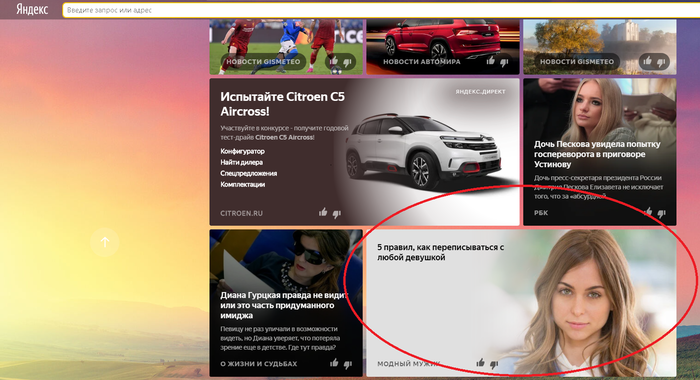Focus the search or address input field

point(381,10)
